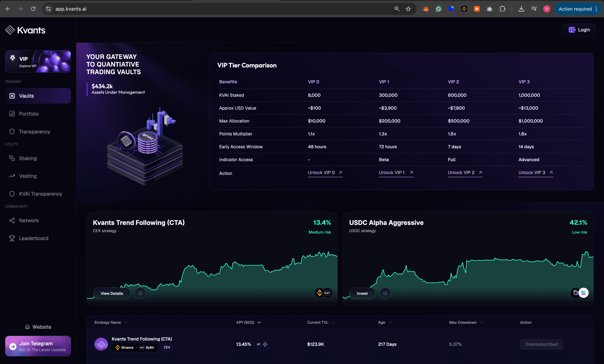
Task: Click the Explore VIP banner
Action: click(x=38, y=61)
